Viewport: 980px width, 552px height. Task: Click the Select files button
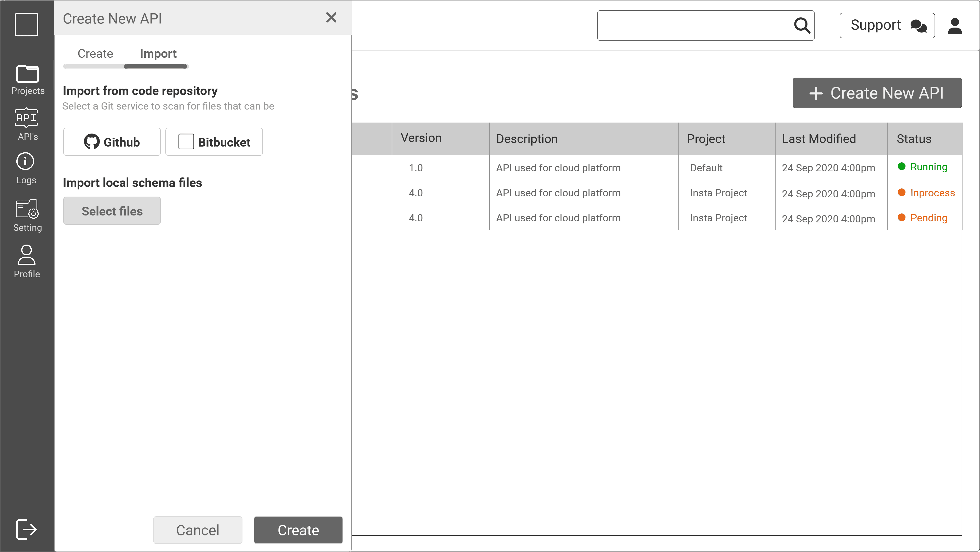click(112, 211)
